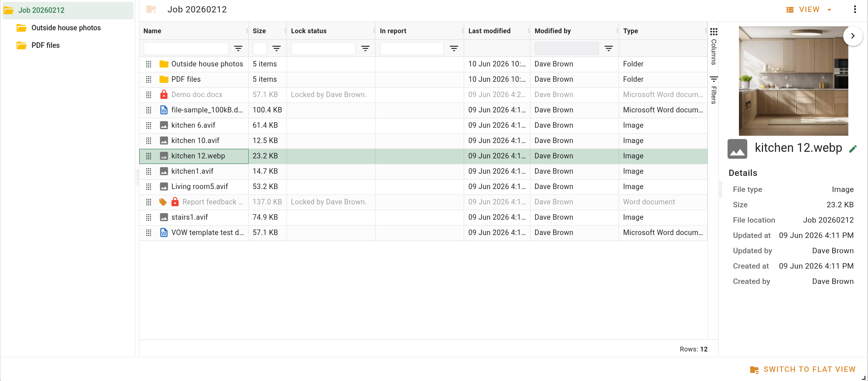Sort by the Type column header
This screenshot has height=381, width=868.
(x=630, y=31)
